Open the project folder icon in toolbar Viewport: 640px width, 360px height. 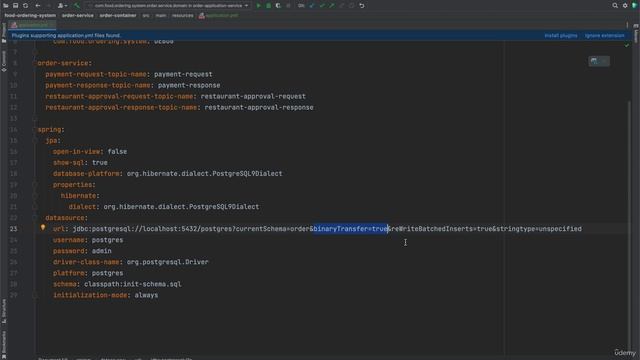pos(6,6)
